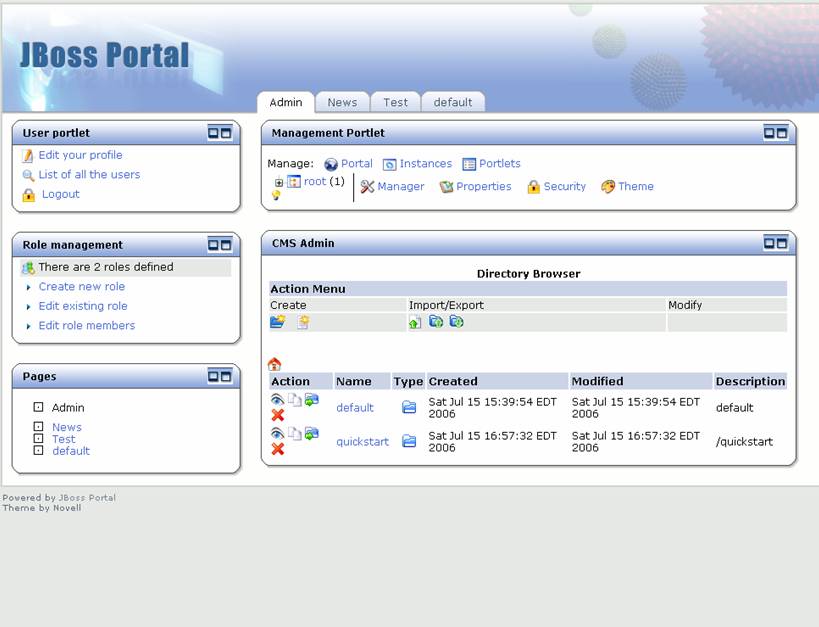
Task: Move the quickstart folder using its move icon
Action: click(312, 434)
